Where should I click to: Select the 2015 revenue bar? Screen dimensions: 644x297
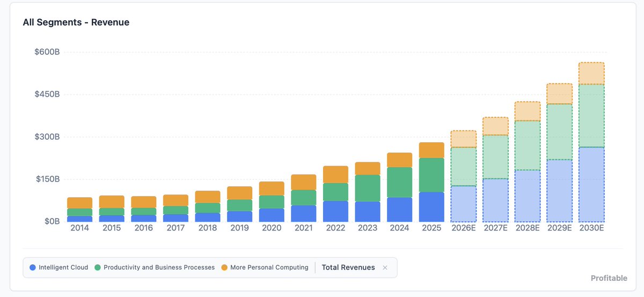[112, 208]
